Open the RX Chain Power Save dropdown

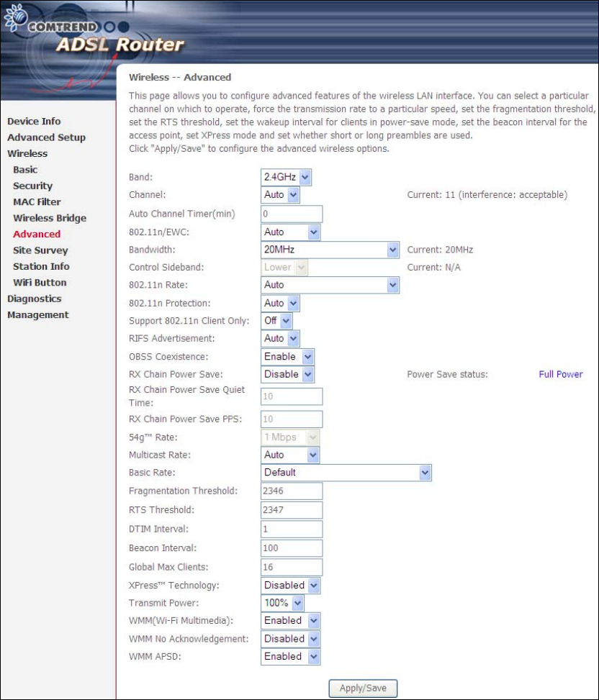(287, 374)
